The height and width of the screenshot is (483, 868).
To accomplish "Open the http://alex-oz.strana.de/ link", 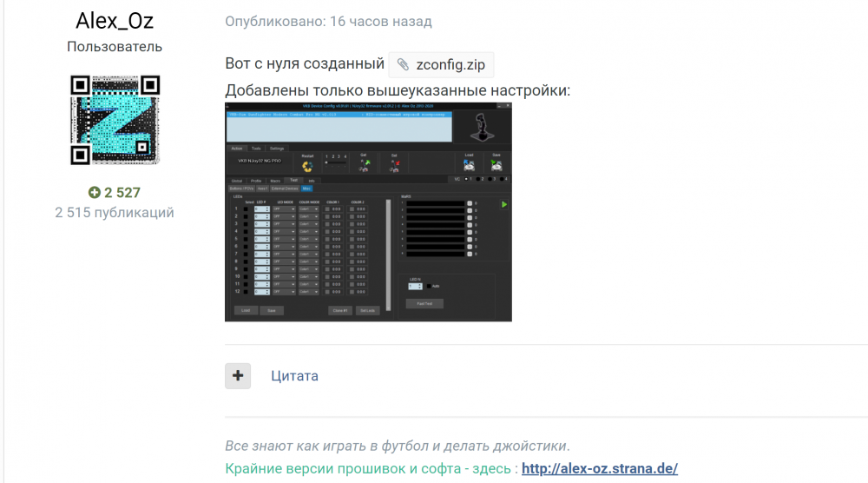I will point(600,468).
